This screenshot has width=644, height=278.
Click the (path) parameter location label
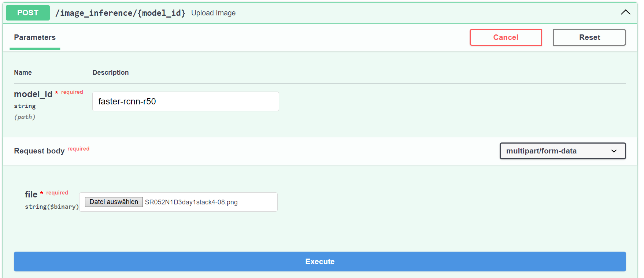[25, 117]
